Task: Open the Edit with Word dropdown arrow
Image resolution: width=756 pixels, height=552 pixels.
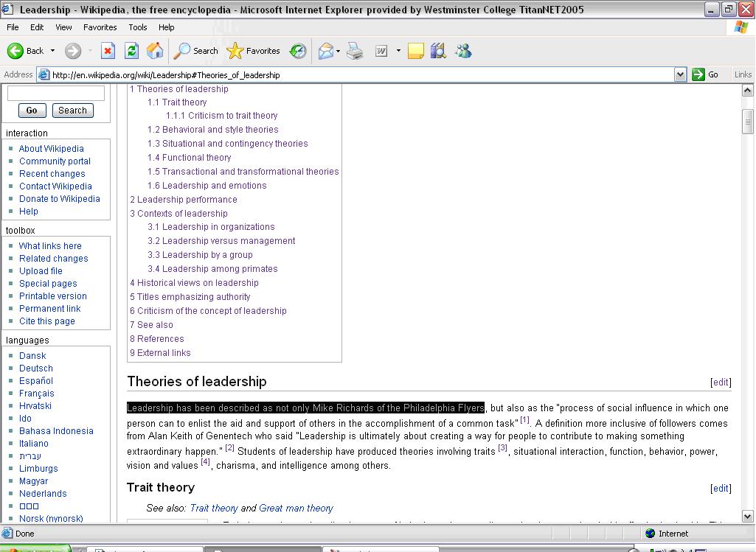Action: pyautogui.click(x=398, y=51)
